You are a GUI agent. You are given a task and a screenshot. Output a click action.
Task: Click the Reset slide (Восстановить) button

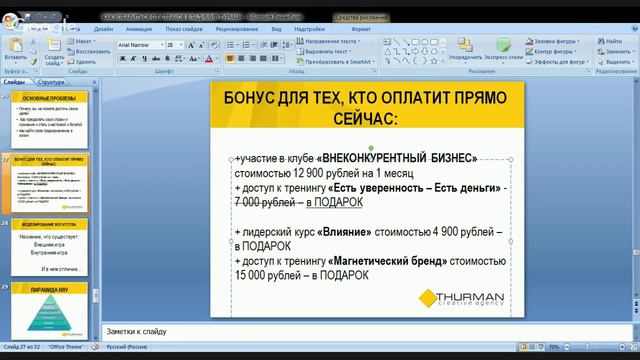coord(89,52)
